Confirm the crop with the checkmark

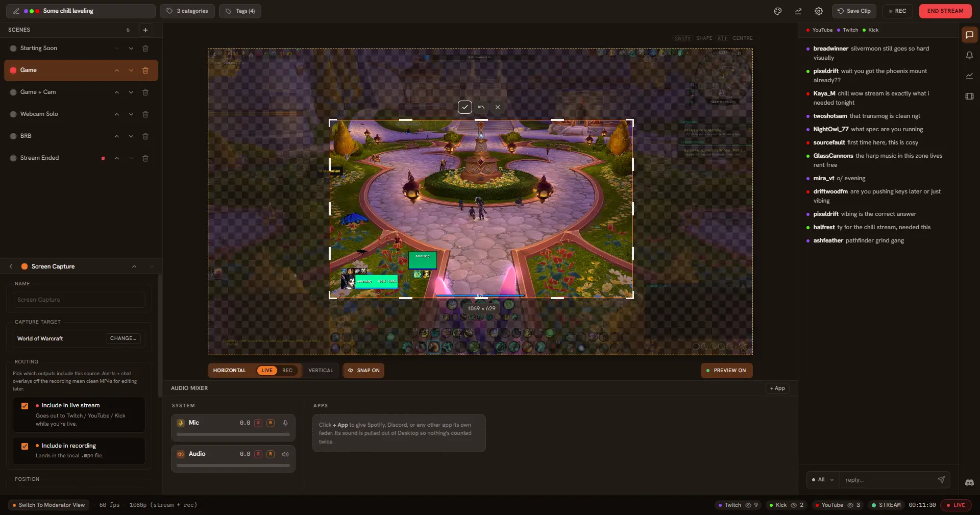464,107
